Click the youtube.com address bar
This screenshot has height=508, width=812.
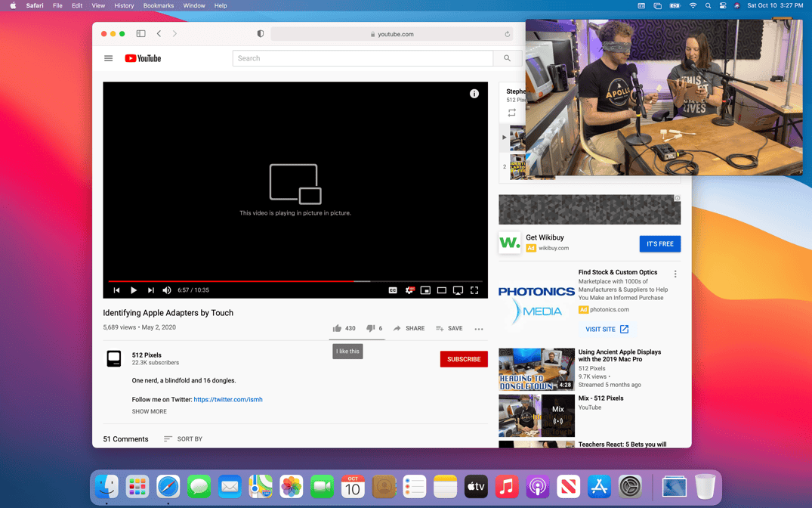391,34
